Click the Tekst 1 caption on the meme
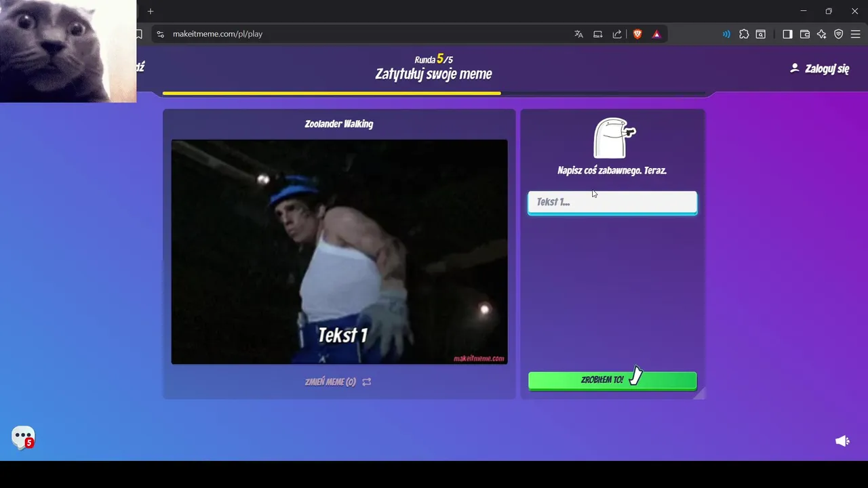Screen dimensions: 868x488 click(x=343, y=335)
